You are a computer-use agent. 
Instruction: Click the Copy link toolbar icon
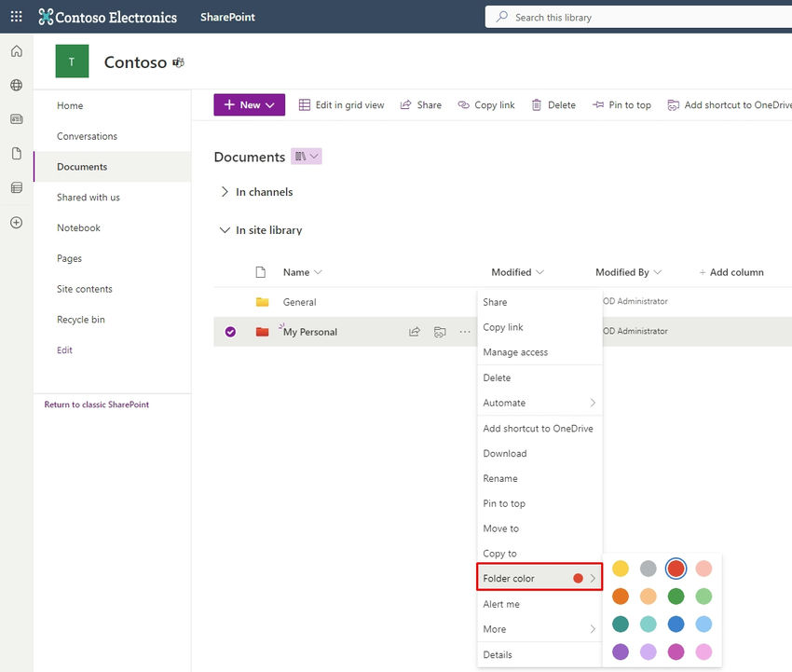[485, 104]
